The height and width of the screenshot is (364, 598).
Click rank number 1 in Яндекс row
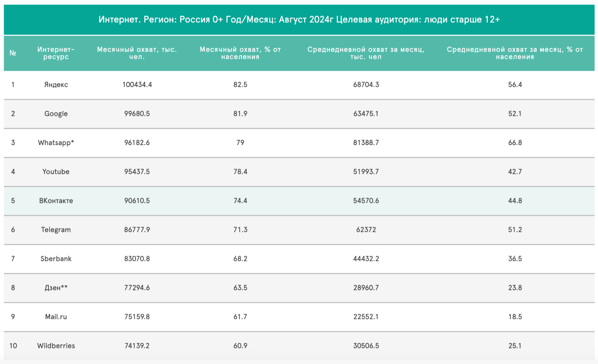[x=13, y=85]
